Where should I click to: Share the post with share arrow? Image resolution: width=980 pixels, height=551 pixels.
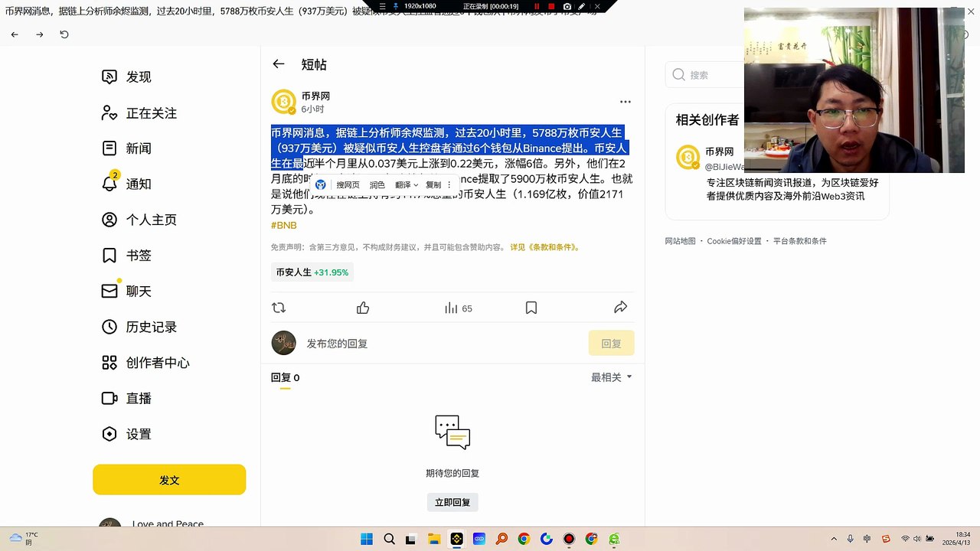pos(621,308)
